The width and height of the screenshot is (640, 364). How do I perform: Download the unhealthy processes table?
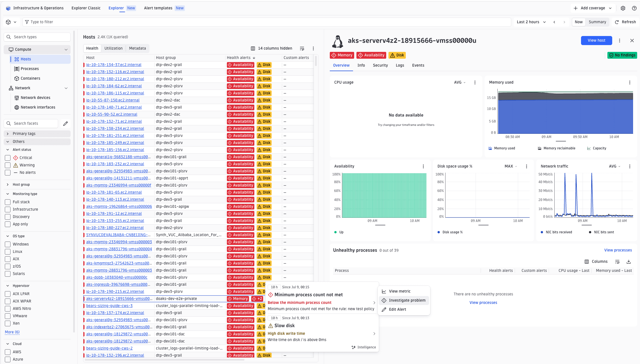click(x=629, y=262)
